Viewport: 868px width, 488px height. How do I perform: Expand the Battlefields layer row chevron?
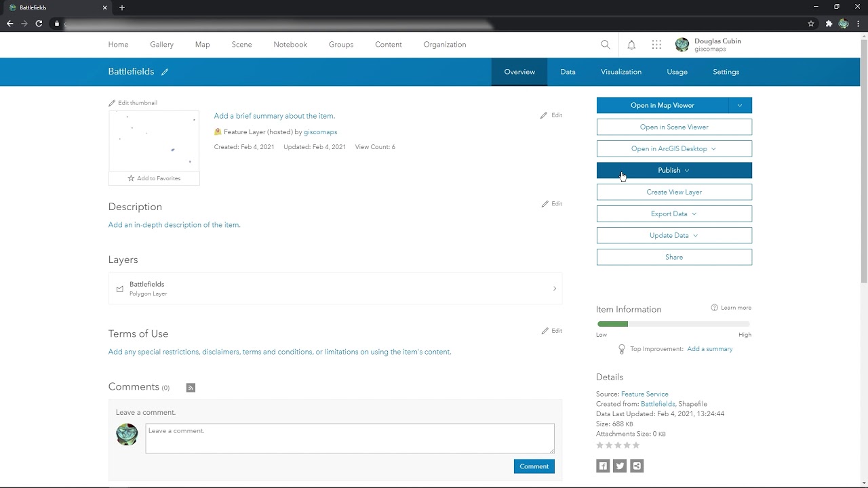[554, 289]
